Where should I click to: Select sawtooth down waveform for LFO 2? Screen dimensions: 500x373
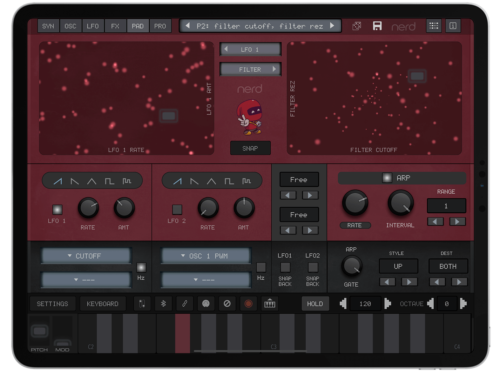[194, 181]
